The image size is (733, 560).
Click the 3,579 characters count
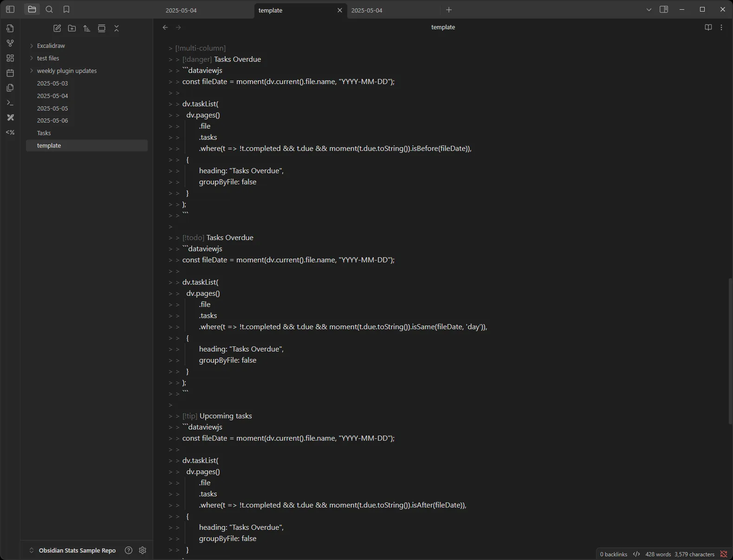click(x=694, y=554)
